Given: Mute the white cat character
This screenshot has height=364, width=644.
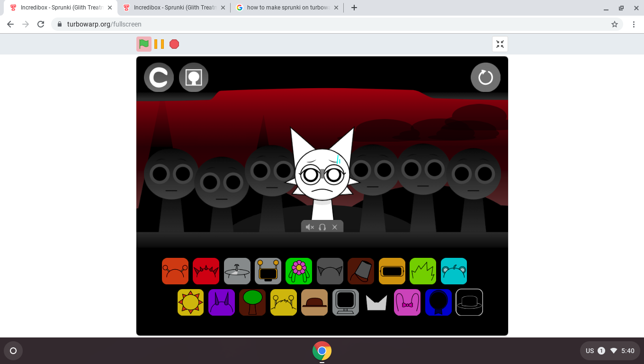Looking at the screenshot, I should (x=310, y=227).
